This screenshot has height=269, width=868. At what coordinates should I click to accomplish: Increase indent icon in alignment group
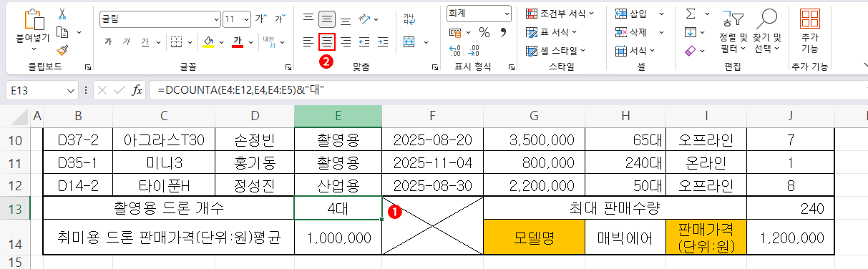pos(382,41)
